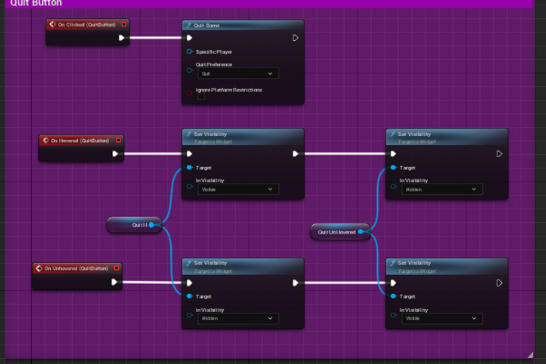546x364 pixels.
Task: Select the Quit UnHovered variable node
Action: pyautogui.click(x=340, y=232)
